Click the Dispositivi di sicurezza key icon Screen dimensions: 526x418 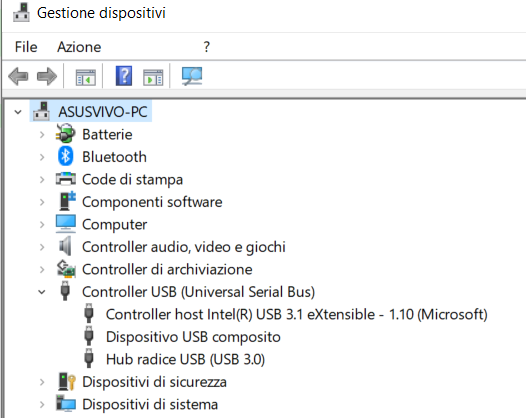[66, 381]
